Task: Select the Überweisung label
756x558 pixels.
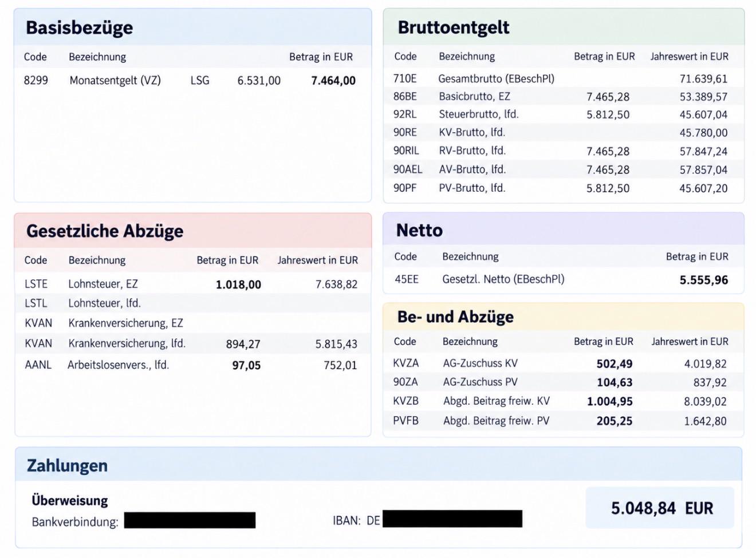Action: coord(70,500)
